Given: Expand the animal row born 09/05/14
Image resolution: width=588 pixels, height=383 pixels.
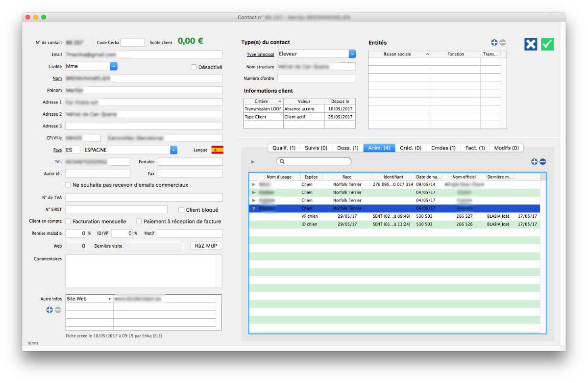Looking at the screenshot, I should click(253, 184).
